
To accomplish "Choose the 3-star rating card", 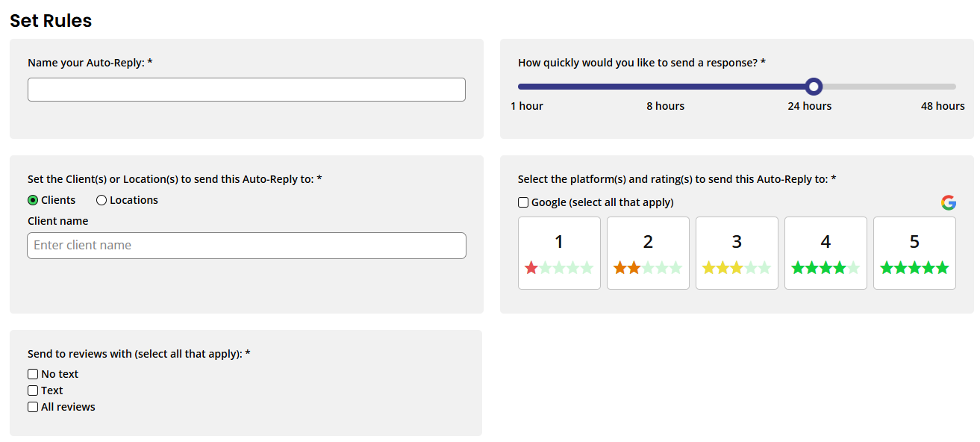I will pos(737,253).
